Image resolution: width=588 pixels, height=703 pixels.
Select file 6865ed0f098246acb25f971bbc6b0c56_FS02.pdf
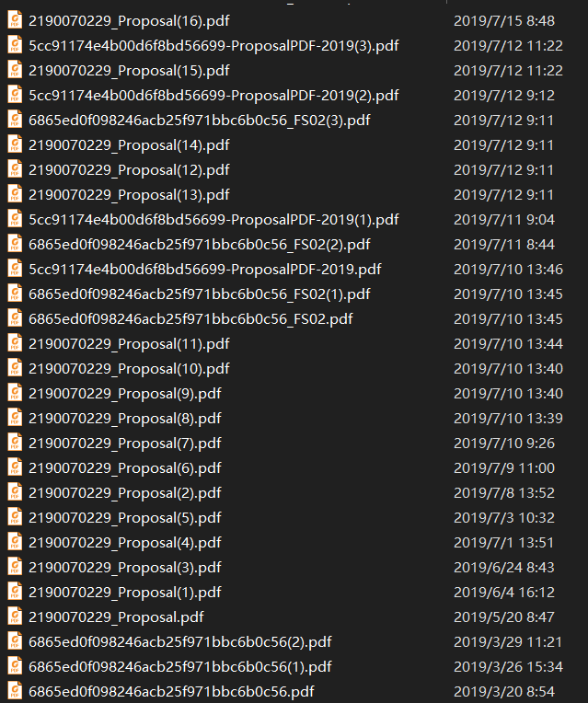click(x=190, y=318)
